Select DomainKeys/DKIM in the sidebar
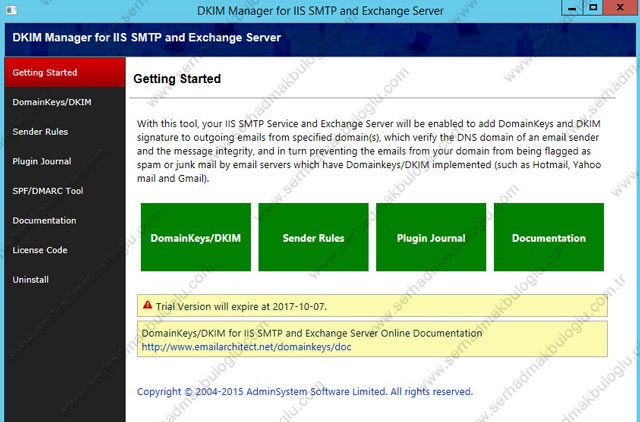 coord(65,102)
